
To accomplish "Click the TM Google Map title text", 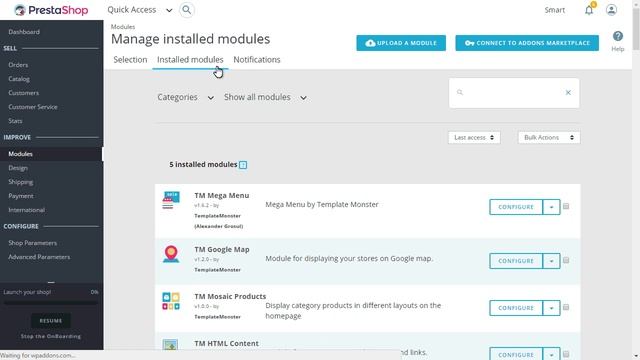I will click(x=222, y=249).
